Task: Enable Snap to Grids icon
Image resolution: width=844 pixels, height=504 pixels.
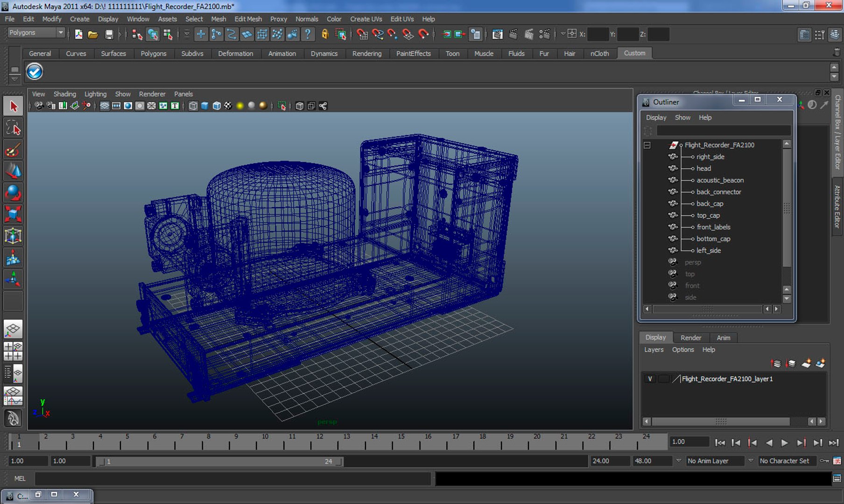Action: tap(201, 34)
